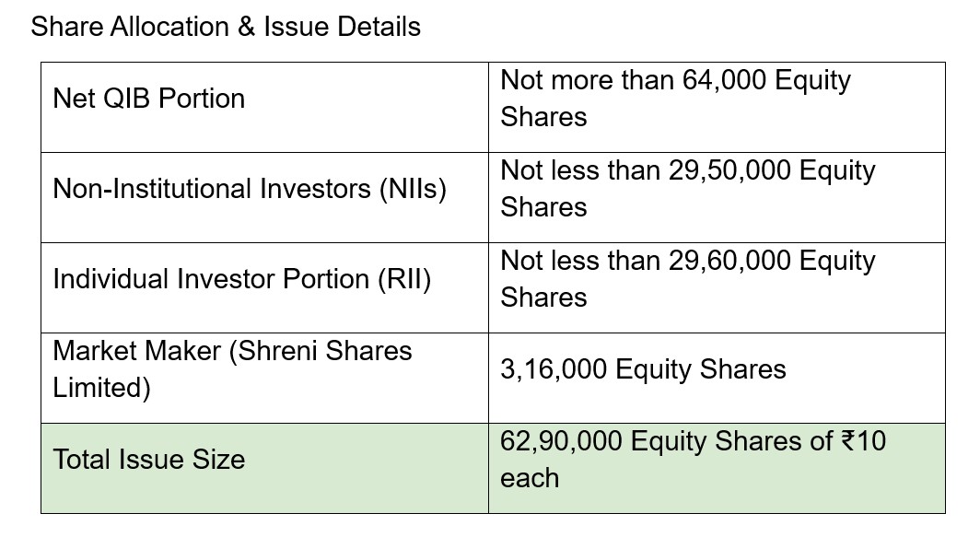
Task: Click the 'Not less than 29,60,000 Equity Shares' cell
Action: click(x=717, y=287)
